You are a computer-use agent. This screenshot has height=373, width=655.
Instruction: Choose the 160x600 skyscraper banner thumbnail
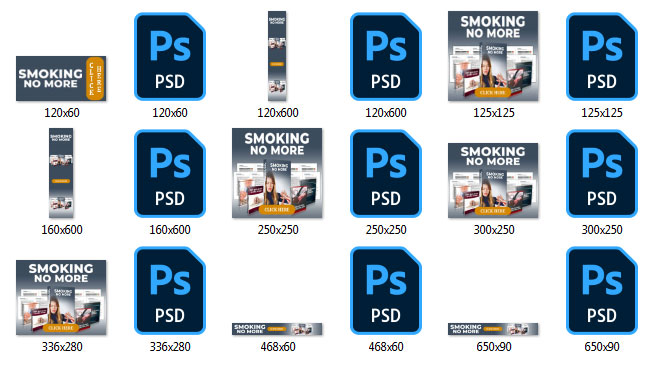pos(61,173)
